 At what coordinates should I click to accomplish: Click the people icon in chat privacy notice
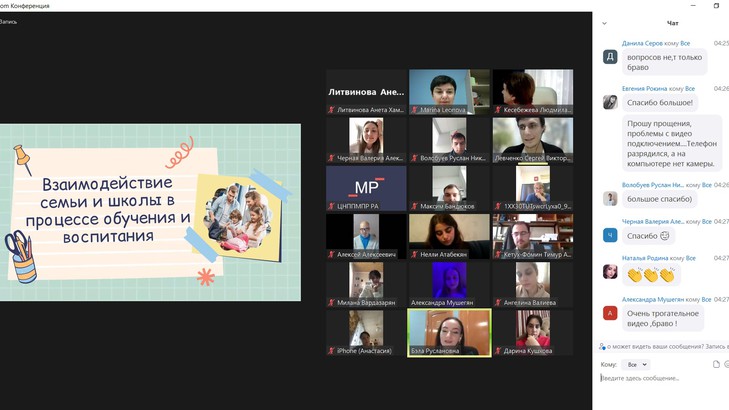pos(602,347)
